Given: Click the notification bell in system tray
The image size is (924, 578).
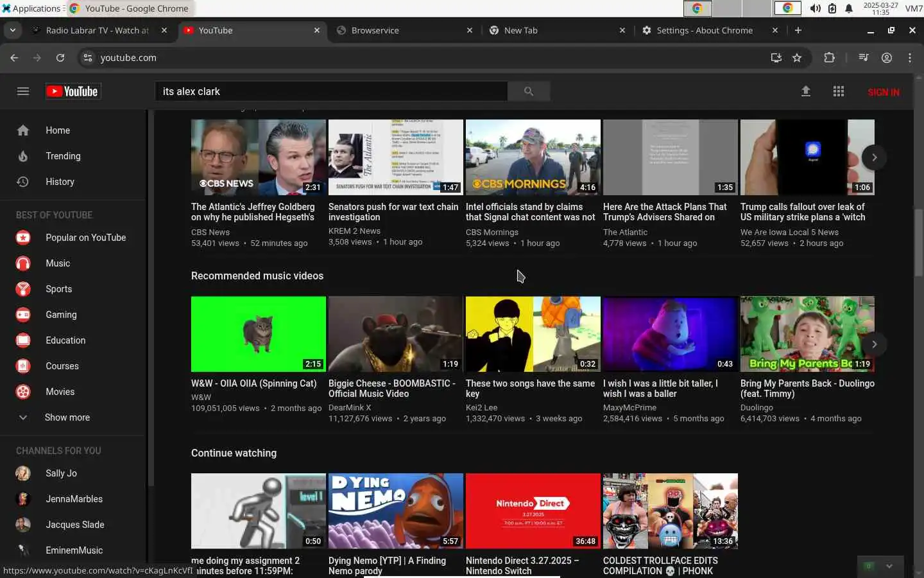Looking at the screenshot, I should (x=849, y=8).
